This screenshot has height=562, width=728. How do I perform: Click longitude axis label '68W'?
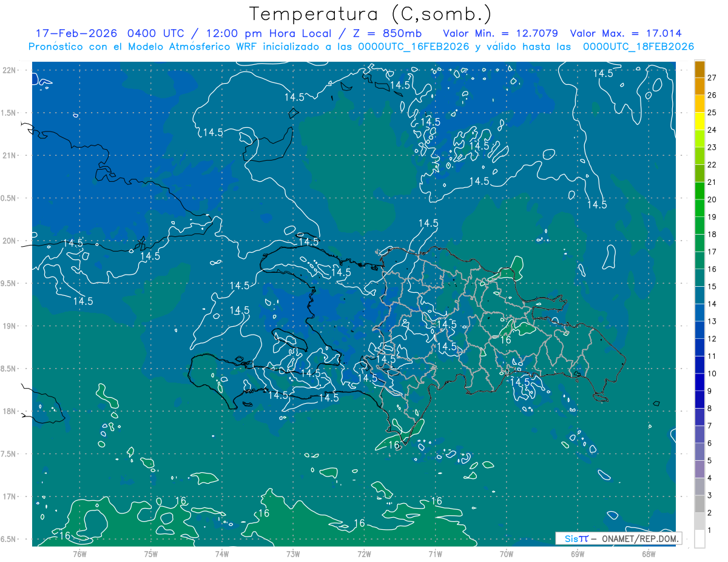(649, 554)
